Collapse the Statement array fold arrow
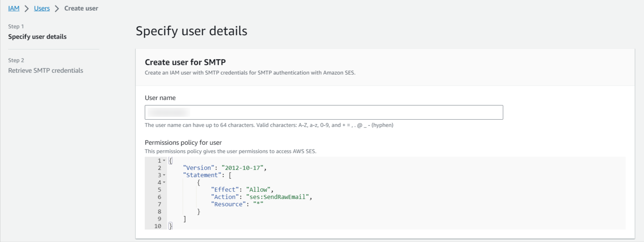 click(x=164, y=175)
